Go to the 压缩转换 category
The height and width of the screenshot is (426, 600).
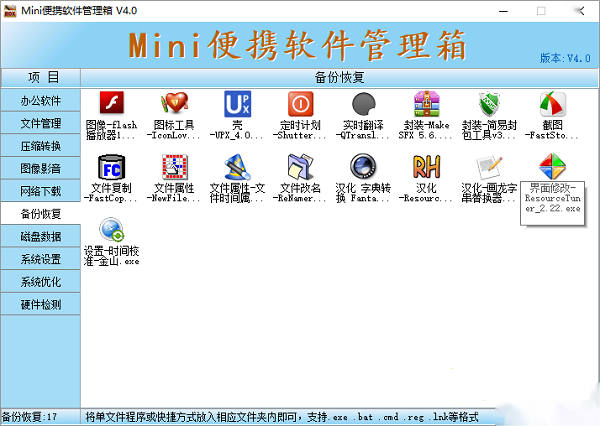[x=40, y=146]
